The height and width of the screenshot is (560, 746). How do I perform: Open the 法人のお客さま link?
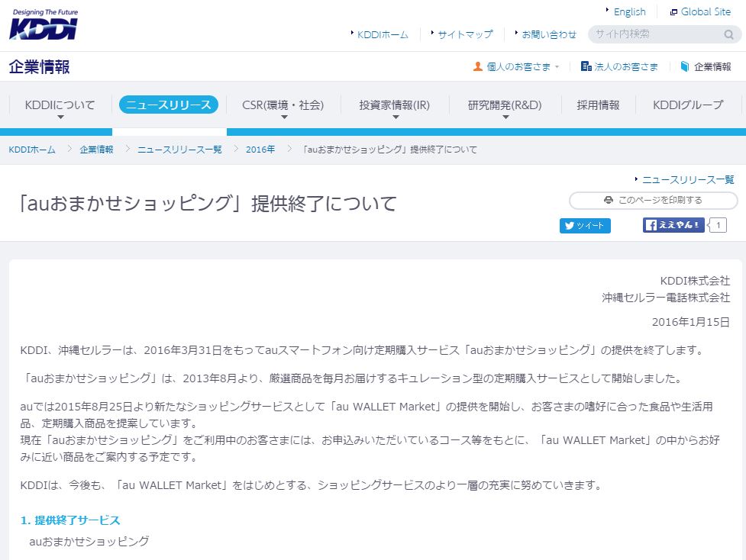coord(625,67)
